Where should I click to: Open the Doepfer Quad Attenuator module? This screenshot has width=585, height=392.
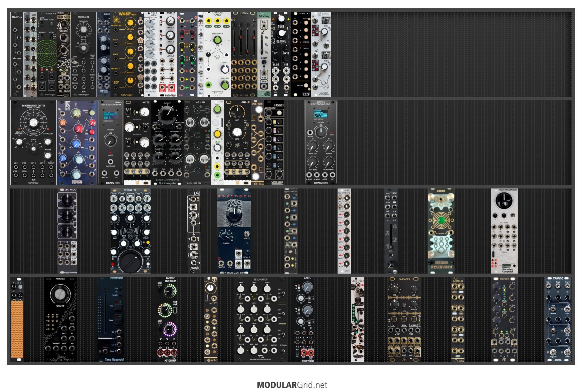[151, 54]
